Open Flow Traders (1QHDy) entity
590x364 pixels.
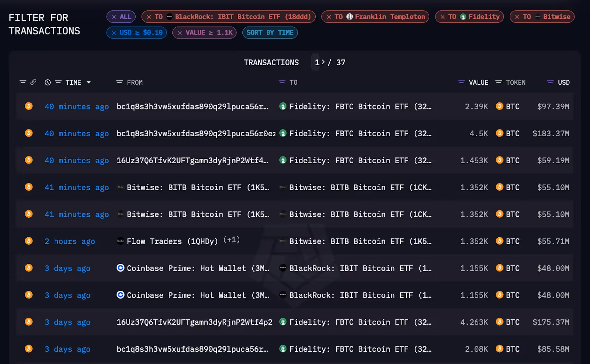point(172,241)
